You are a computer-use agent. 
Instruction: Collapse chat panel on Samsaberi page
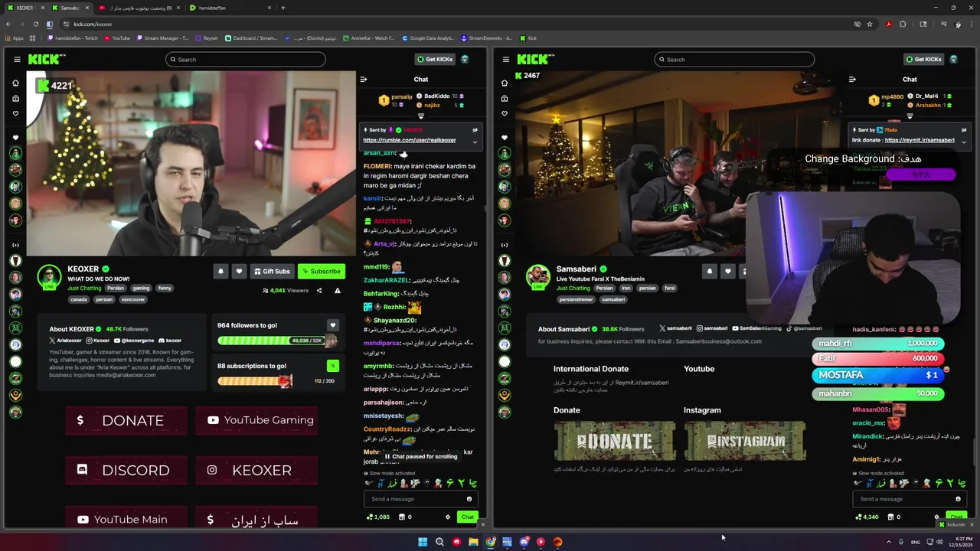click(x=852, y=79)
